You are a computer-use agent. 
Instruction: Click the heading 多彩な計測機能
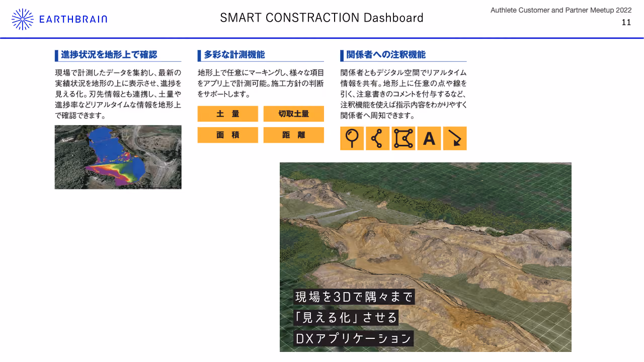coord(234,55)
